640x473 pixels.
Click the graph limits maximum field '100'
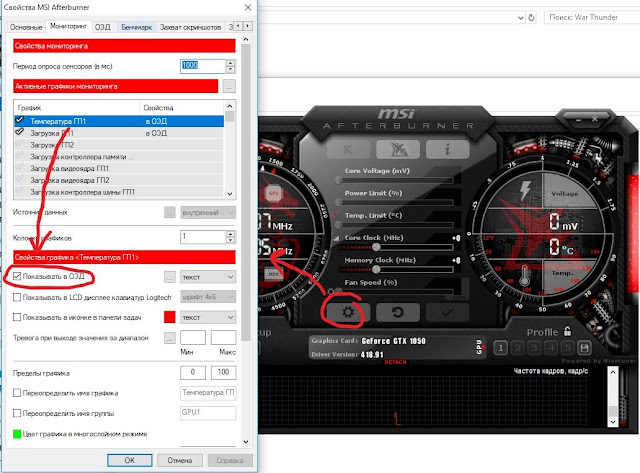(223, 372)
